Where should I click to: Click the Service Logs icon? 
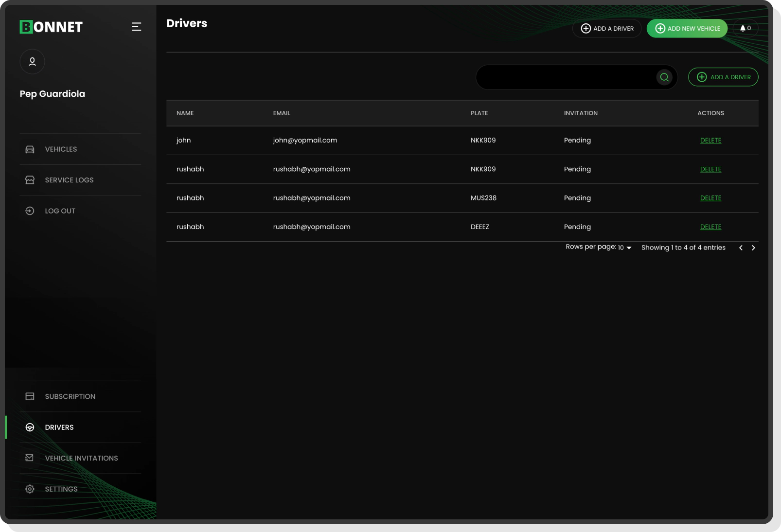click(x=30, y=179)
